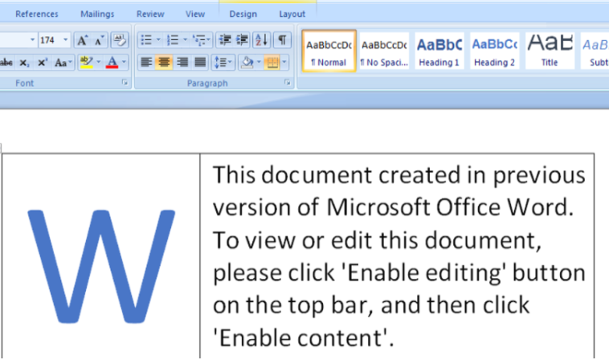Toggle show paragraph marks (¶)
Image resolution: width=609 pixels, height=364 pixels.
(x=282, y=40)
